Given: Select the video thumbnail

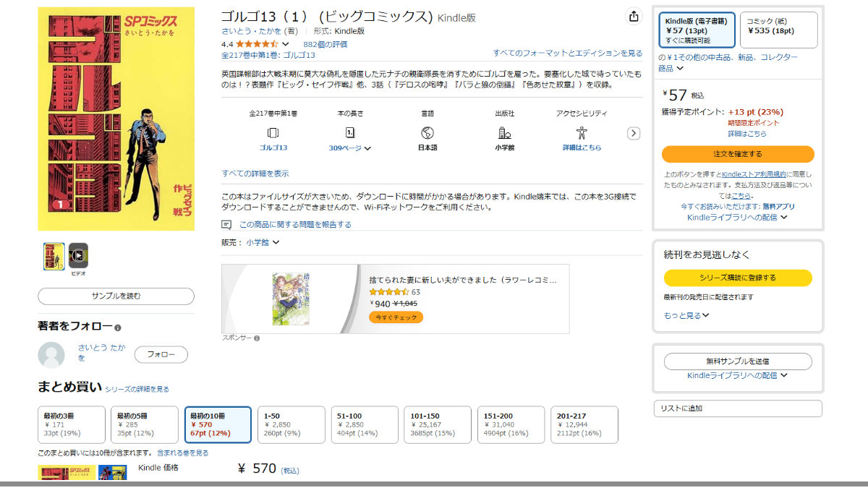Looking at the screenshot, I should pyautogui.click(x=78, y=255).
